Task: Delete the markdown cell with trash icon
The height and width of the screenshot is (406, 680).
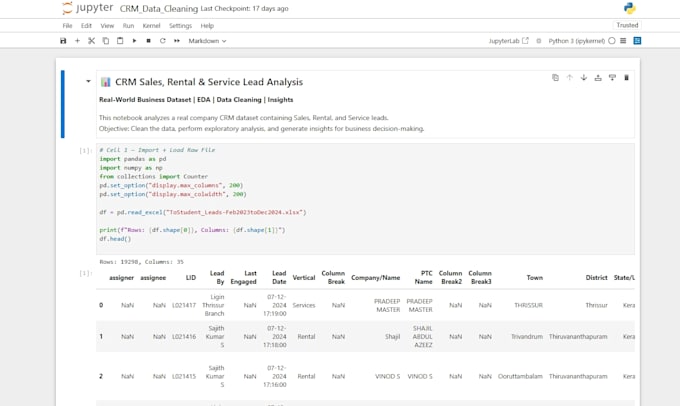Action: pyautogui.click(x=626, y=78)
